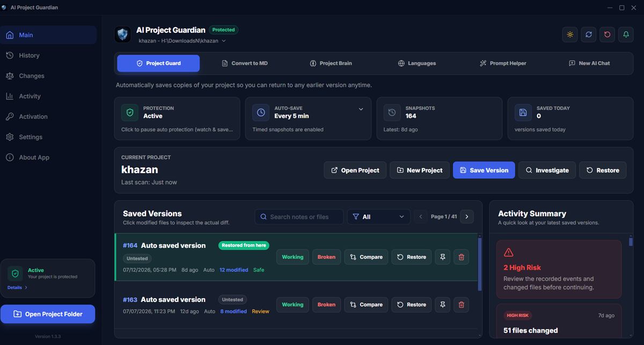Image resolution: width=644 pixels, height=345 pixels.
Task: Pin version #163
Action: 443,305
